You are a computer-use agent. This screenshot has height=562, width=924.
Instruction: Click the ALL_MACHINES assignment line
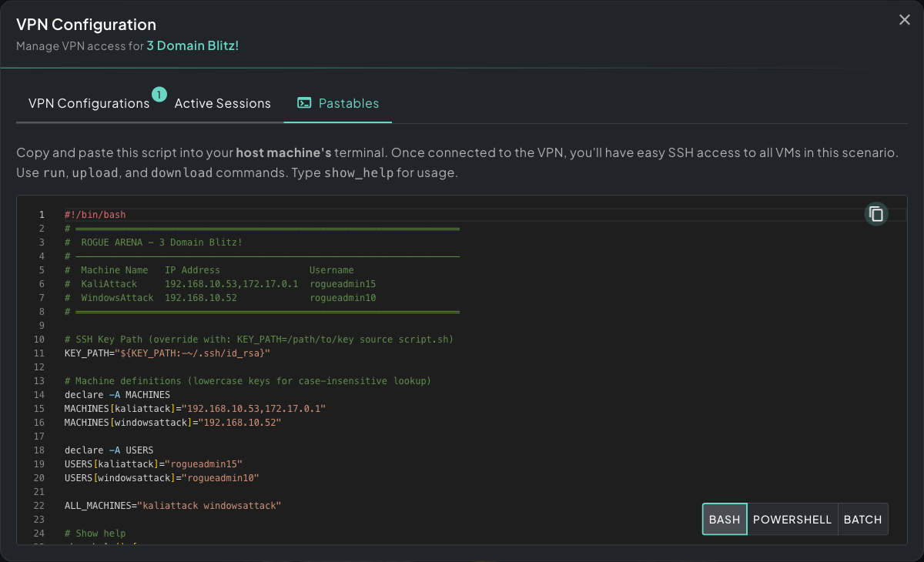tap(172, 506)
